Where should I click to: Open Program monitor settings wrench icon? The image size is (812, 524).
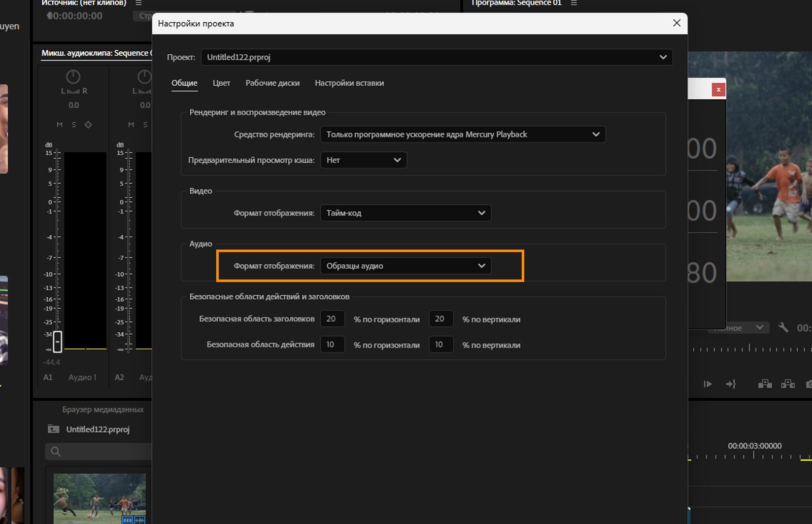[783, 328]
